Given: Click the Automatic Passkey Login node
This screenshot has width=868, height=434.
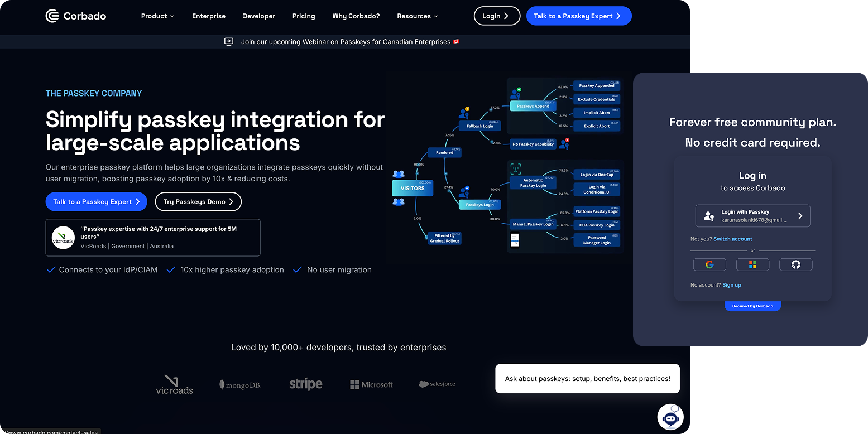Looking at the screenshot, I should (533, 183).
